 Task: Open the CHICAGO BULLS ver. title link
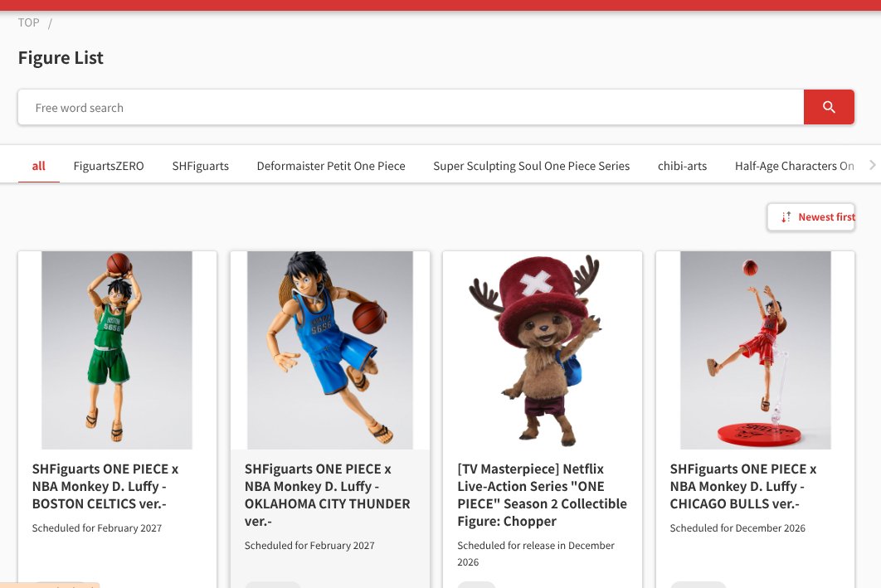click(x=742, y=486)
